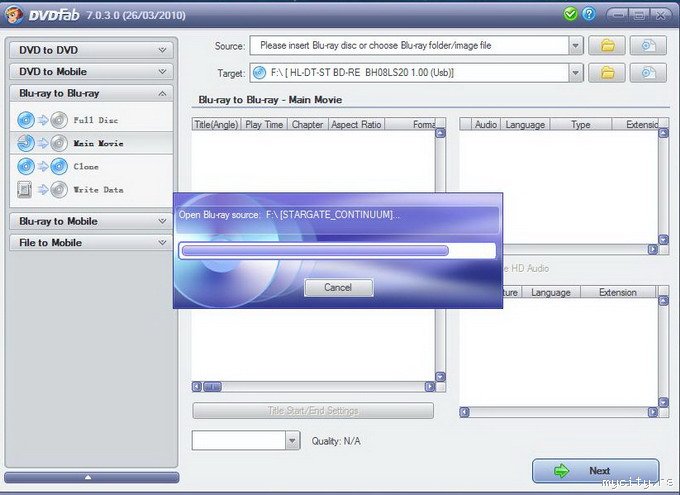Open Source image file icon button
The image size is (680, 495).
pyautogui.click(x=648, y=46)
